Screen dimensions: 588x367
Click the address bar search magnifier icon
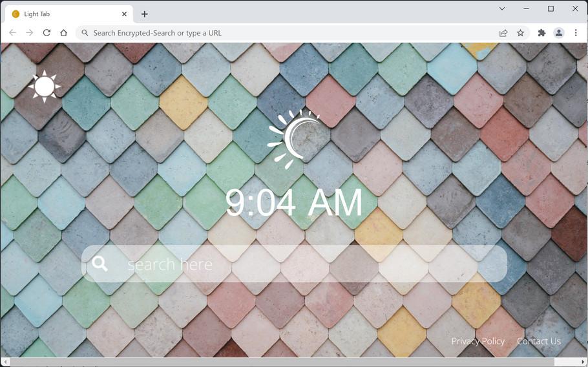(x=85, y=33)
